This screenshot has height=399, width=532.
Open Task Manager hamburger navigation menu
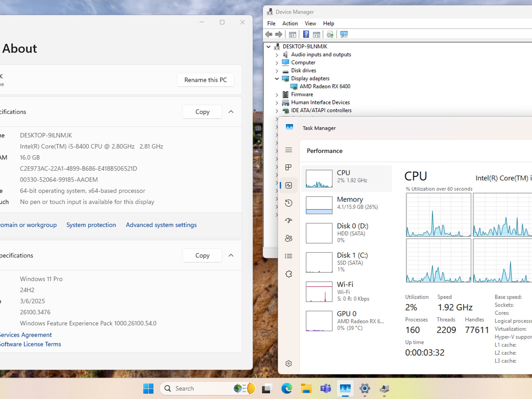click(x=289, y=150)
